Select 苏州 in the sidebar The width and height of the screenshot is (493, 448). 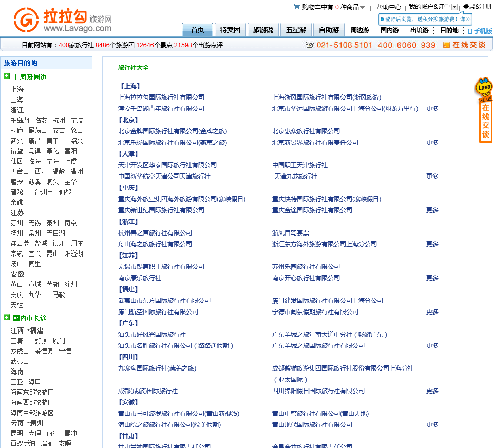point(16,223)
